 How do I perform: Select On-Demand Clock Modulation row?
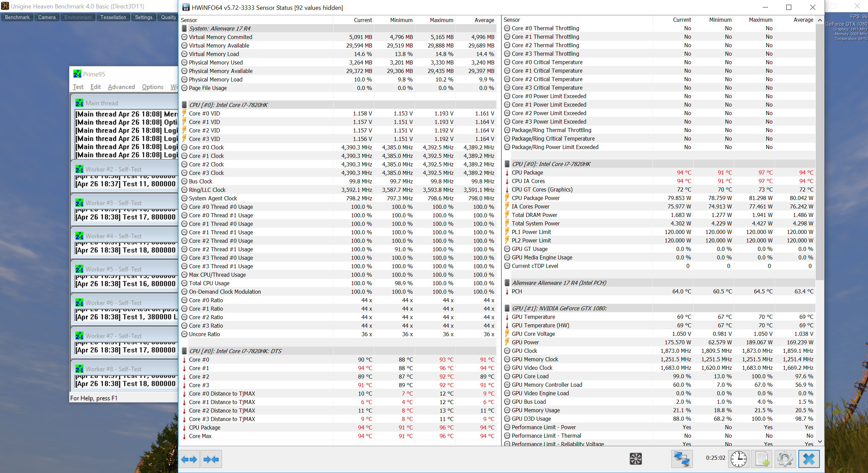pyautogui.click(x=338, y=291)
